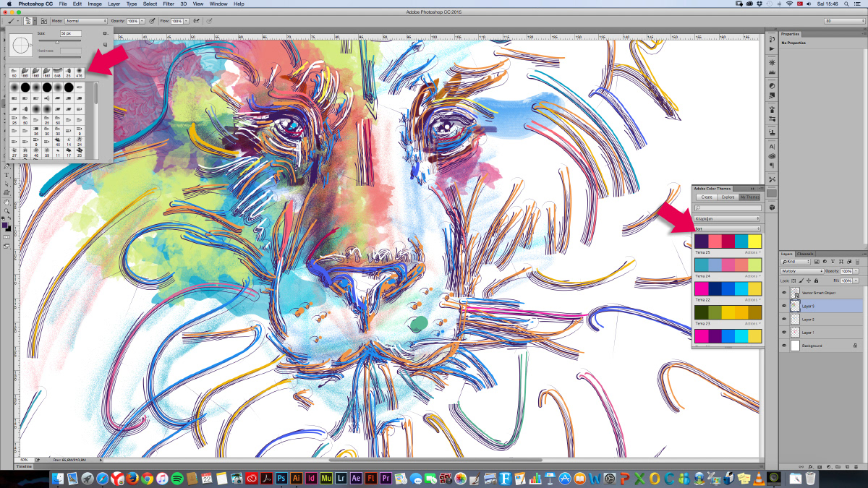Pick yellow swatch in Tema 25
The image size is (868, 488).
tap(754, 241)
